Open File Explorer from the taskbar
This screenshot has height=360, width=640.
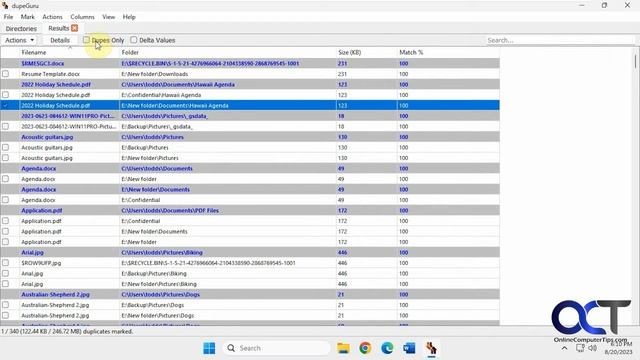point(343,348)
